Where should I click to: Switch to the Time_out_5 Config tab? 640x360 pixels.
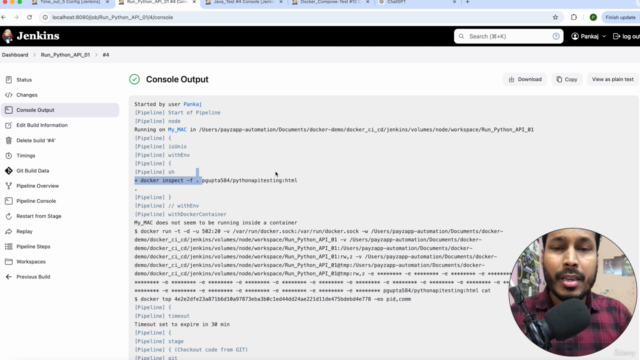tap(70, 2)
